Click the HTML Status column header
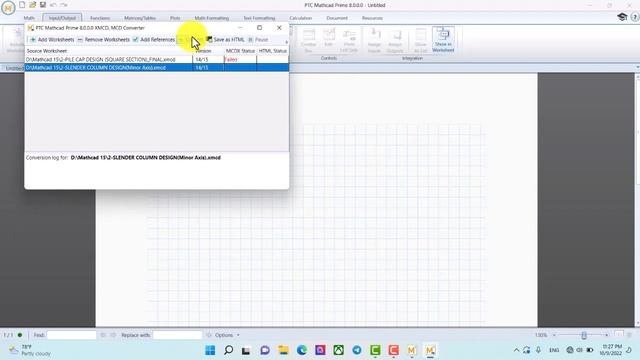 coord(273,51)
